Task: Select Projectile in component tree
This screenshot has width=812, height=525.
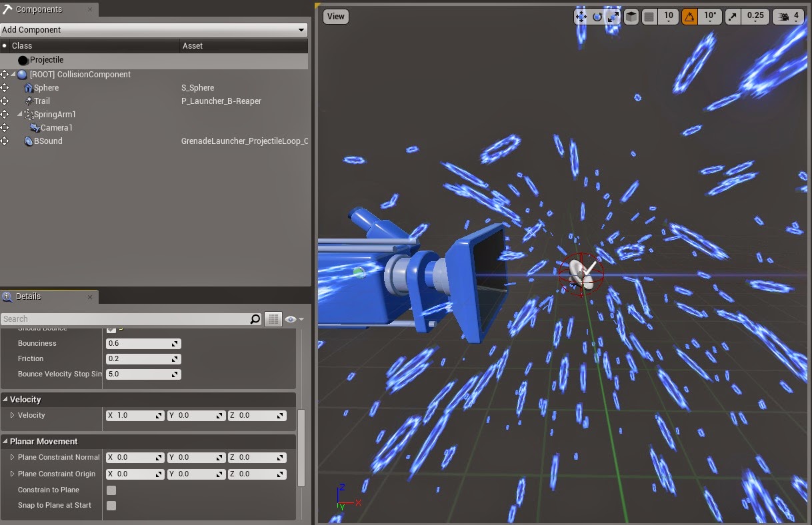Action: (154, 60)
